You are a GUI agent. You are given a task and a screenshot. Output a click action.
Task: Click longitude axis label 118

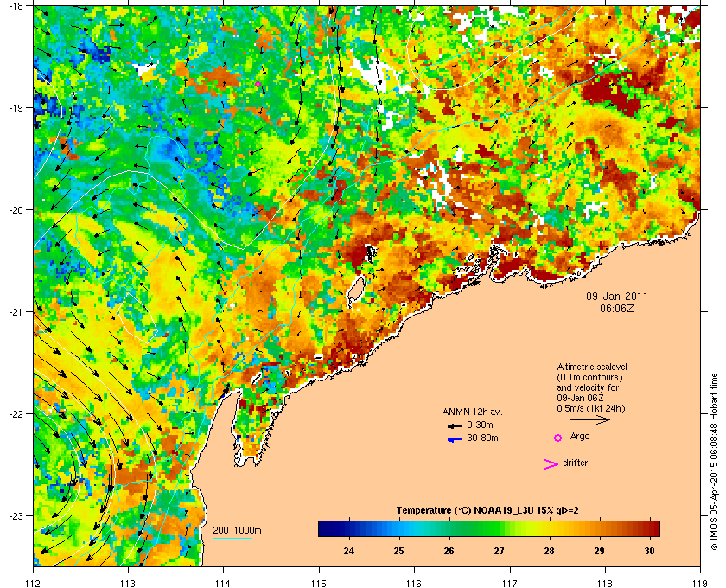click(x=605, y=583)
